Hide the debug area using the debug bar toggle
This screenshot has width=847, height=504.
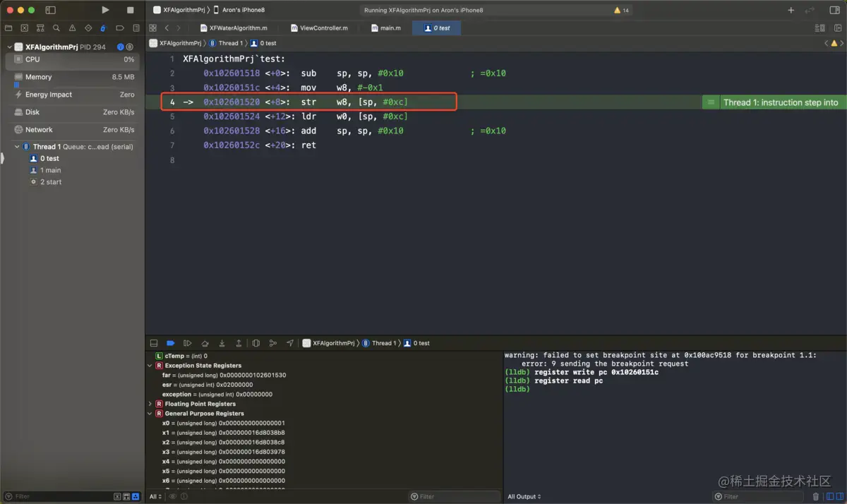(x=154, y=343)
